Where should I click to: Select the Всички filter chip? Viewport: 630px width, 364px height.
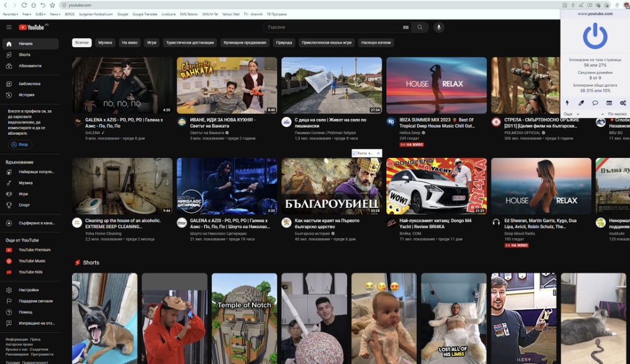(x=82, y=43)
